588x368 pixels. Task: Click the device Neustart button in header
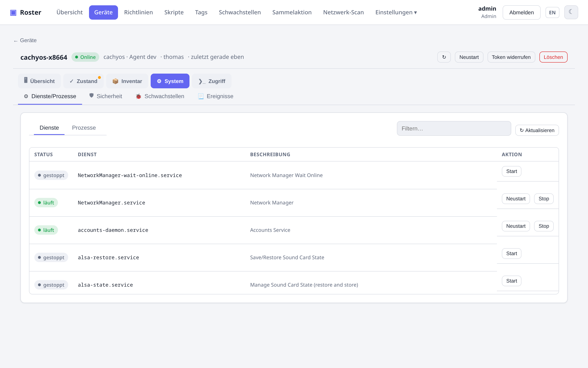pos(469,57)
